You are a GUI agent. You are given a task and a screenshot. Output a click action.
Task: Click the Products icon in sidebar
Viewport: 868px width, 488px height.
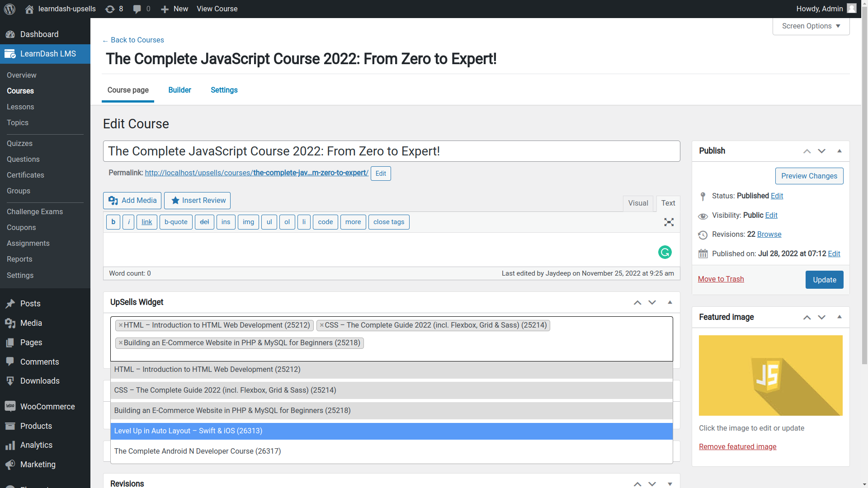(x=10, y=426)
